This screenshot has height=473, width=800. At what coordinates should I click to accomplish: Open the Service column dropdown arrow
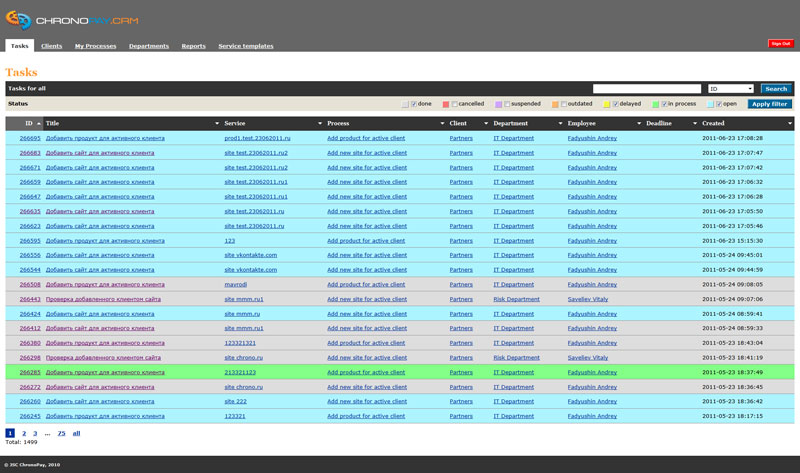(320, 123)
